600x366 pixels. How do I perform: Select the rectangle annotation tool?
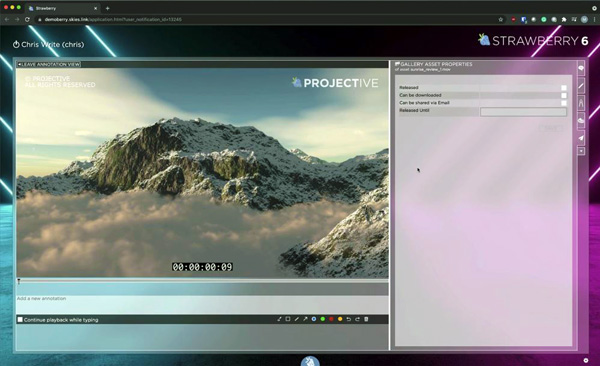pyautogui.click(x=288, y=319)
